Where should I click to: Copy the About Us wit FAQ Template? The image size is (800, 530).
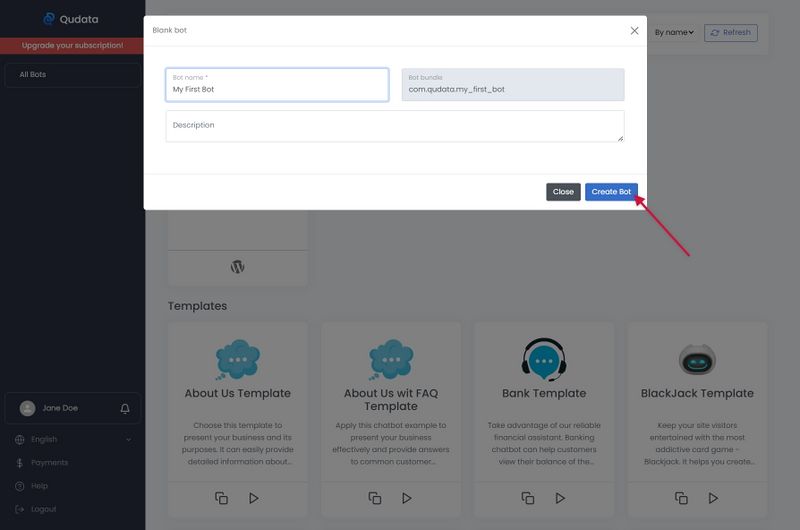pyautogui.click(x=374, y=498)
